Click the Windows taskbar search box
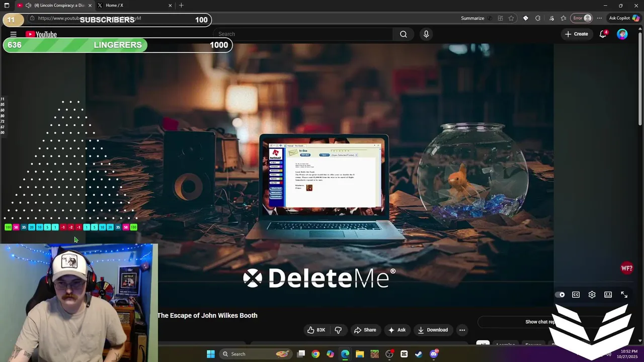Viewport: 644px width, 362px height. click(255, 354)
